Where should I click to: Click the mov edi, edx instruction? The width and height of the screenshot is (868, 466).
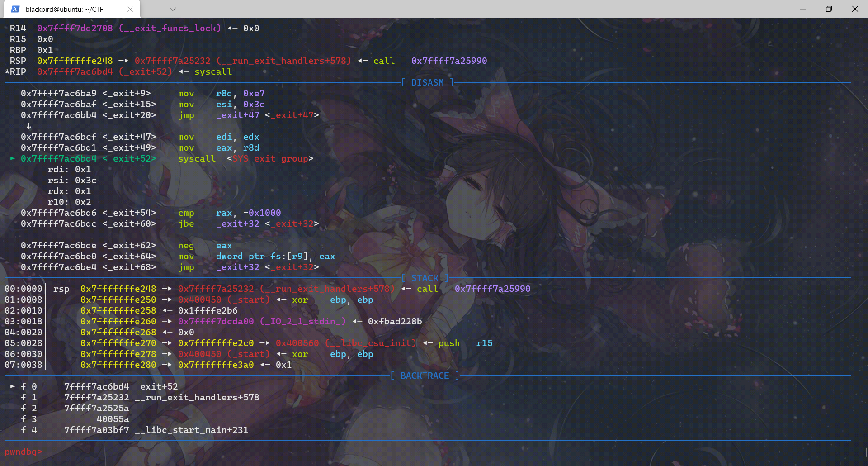[x=219, y=137]
